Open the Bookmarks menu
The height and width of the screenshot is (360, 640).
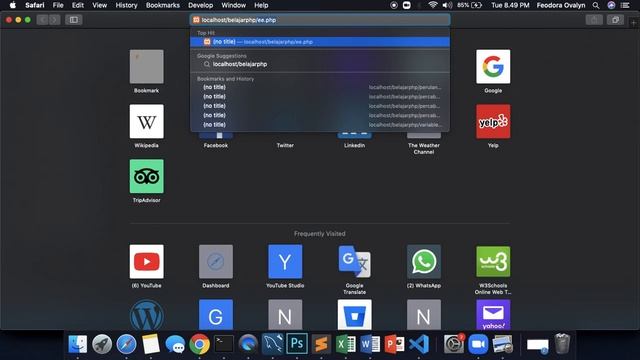[162, 5]
